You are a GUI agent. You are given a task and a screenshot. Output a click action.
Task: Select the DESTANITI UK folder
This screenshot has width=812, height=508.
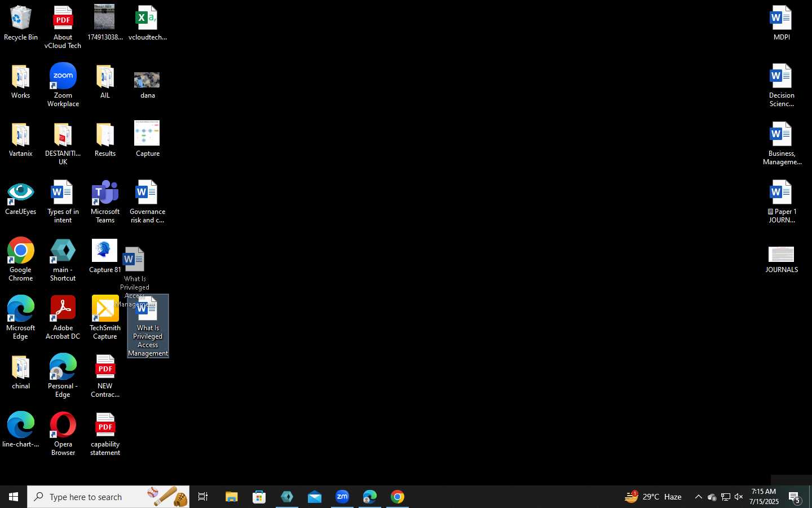point(63,144)
